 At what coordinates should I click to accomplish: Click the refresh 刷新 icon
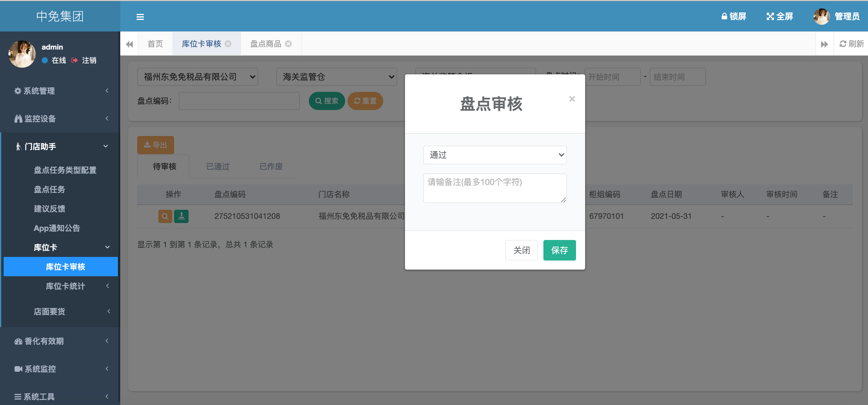pyautogui.click(x=843, y=44)
